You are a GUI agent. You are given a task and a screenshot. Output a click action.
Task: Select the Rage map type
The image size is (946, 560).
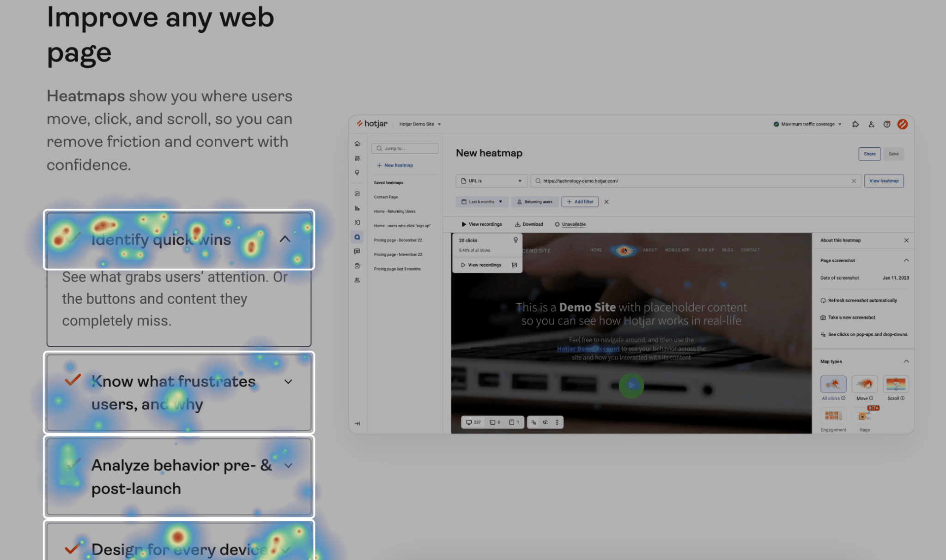click(865, 420)
